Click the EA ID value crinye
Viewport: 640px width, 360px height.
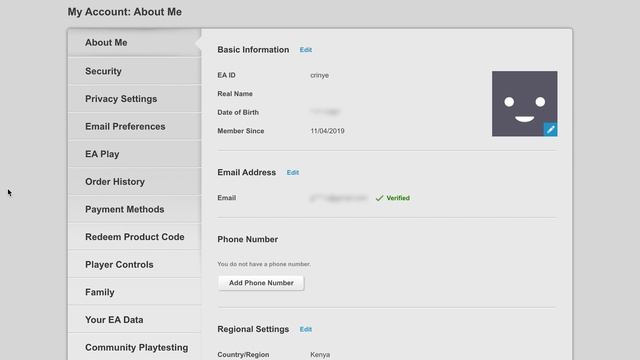pos(320,75)
